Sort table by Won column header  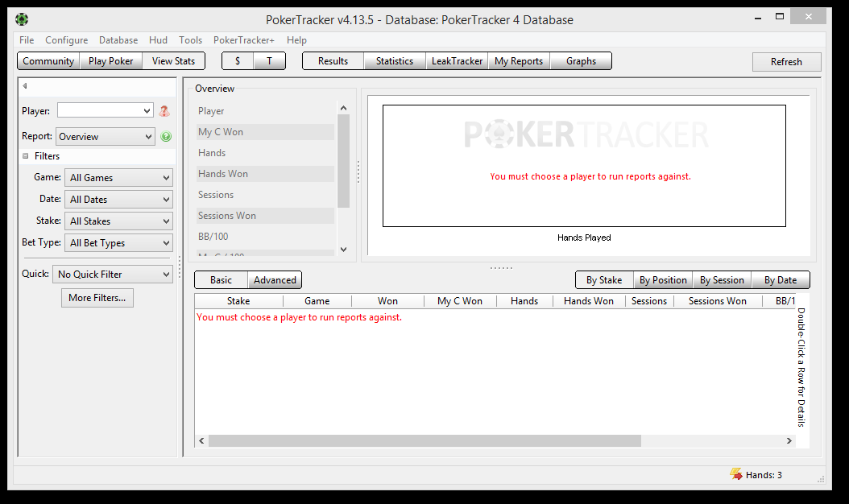point(387,301)
